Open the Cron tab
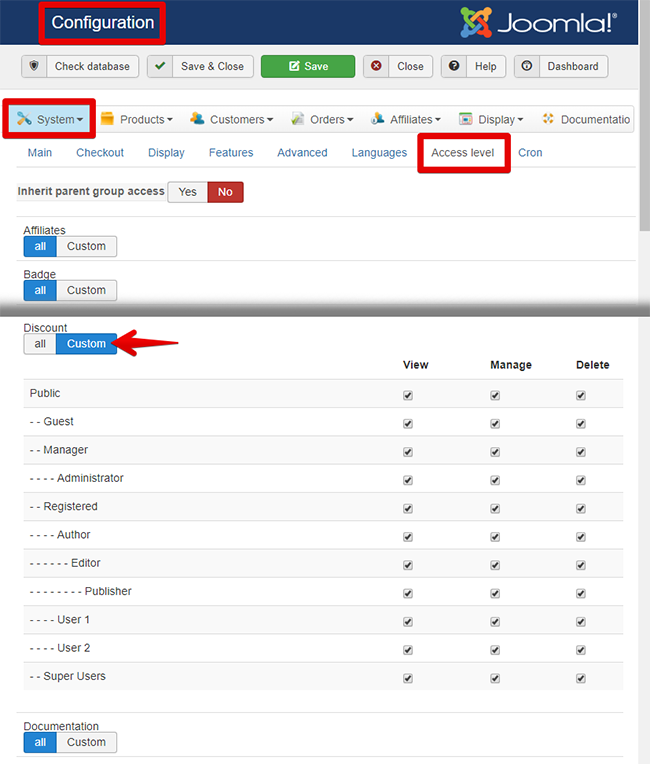The width and height of the screenshot is (650, 764). pyautogui.click(x=530, y=153)
